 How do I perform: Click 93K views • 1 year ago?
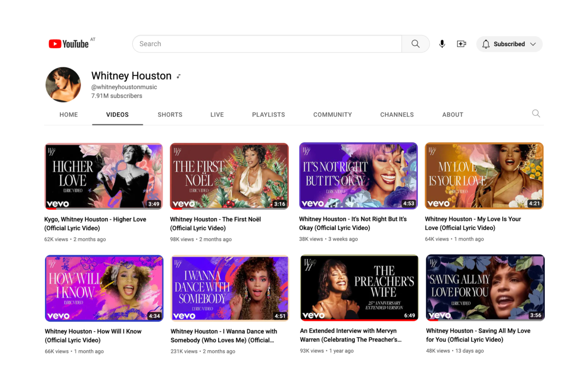click(327, 351)
